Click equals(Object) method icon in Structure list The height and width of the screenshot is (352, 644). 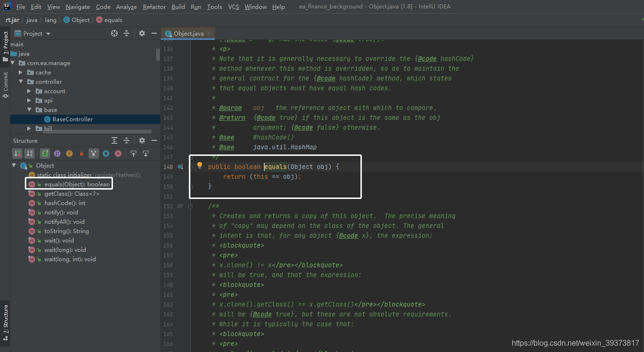[x=32, y=184]
